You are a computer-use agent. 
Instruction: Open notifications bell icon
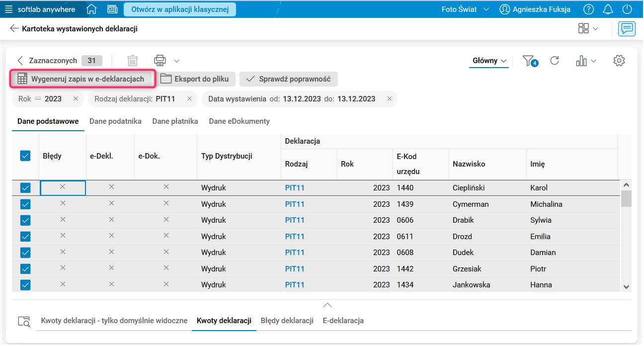pos(608,9)
